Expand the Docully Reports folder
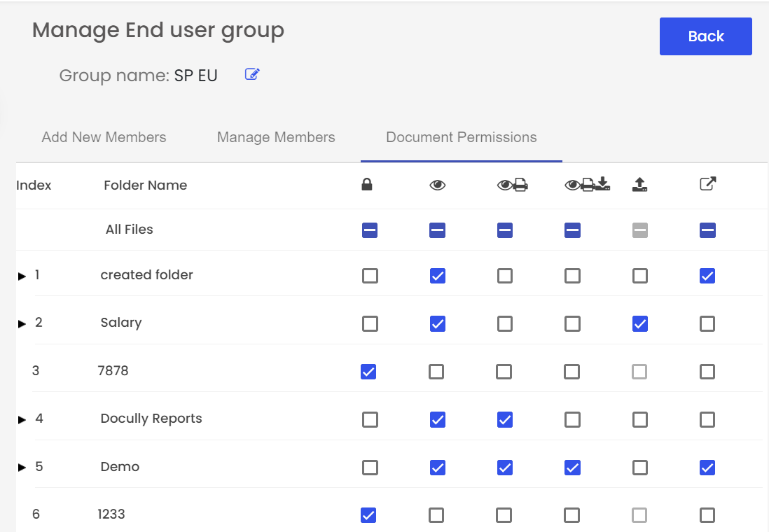Screen dimensions: 769x532 point(22,420)
